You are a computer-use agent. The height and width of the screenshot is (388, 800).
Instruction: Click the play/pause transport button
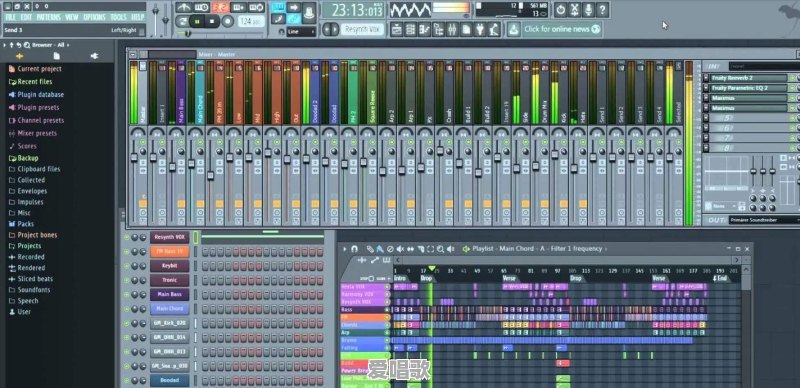pyautogui.click(x=197, y=21)
